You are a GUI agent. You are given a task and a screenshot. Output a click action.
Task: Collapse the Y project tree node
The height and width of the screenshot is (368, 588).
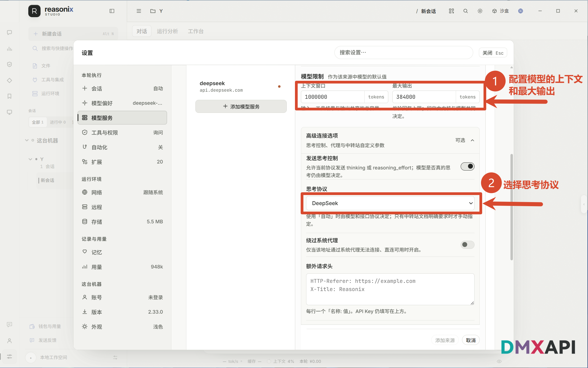pos(30,159)
